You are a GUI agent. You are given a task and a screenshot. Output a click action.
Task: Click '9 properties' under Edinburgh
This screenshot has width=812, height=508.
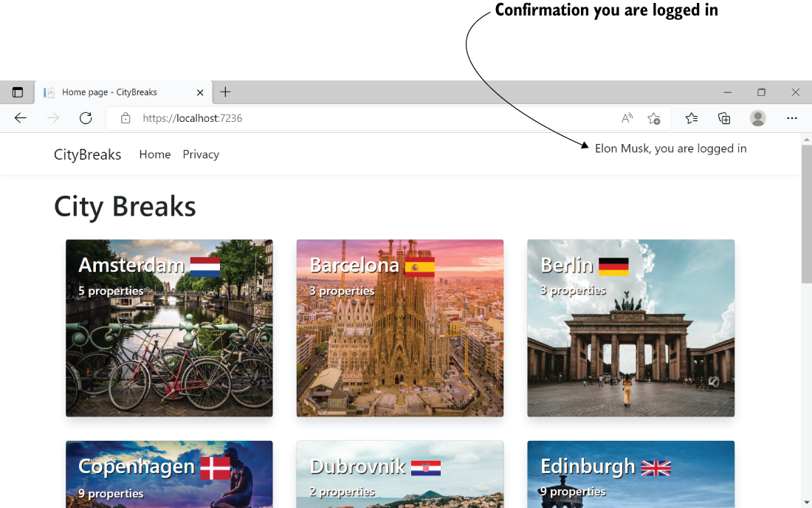coord(573,492)
